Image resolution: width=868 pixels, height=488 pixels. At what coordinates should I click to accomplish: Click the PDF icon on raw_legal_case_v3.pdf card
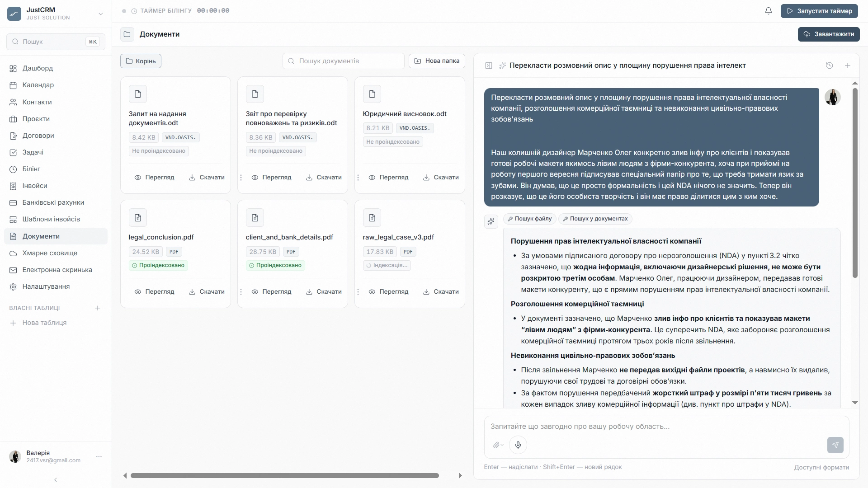point(372,218)
